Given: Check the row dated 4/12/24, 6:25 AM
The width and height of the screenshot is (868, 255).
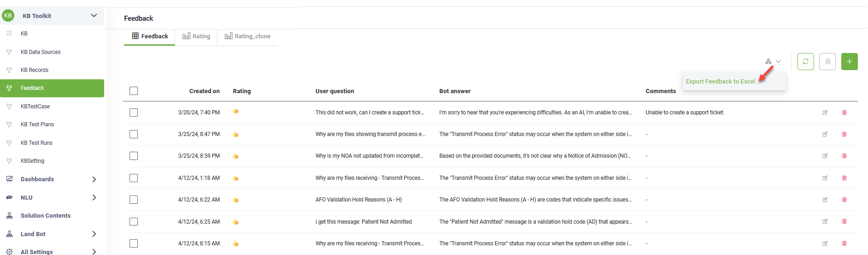Looking at the screenshot, I should click(134, 222).
